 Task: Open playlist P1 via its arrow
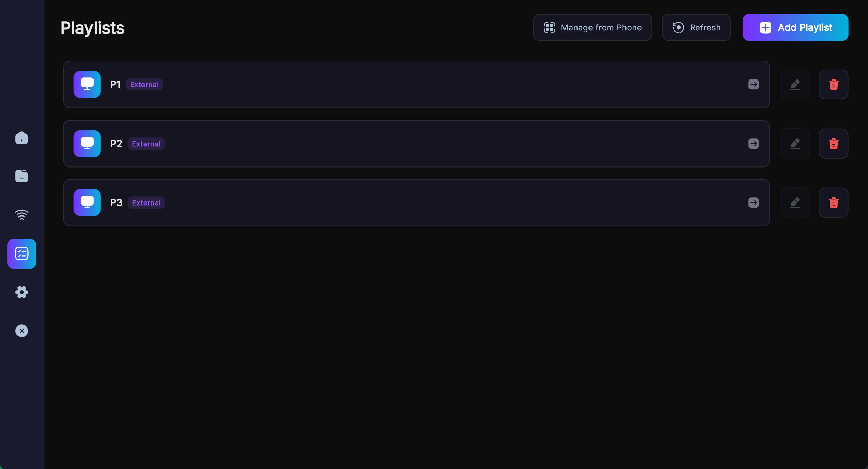pyautogui.click(x=753, y=84)
